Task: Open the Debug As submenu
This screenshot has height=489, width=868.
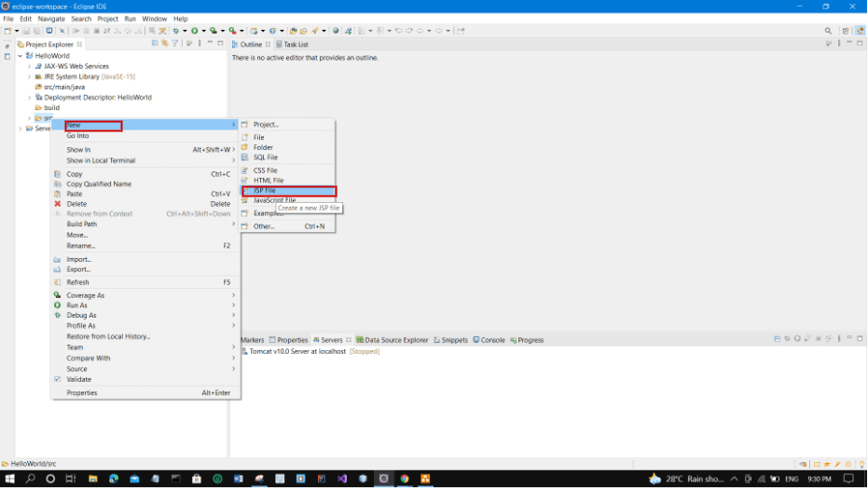Action: coord(145,316)
